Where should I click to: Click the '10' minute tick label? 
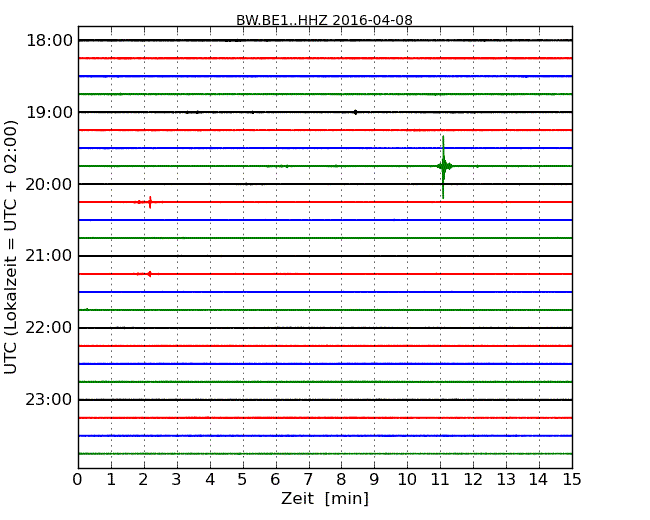click(x=407, y=480)
